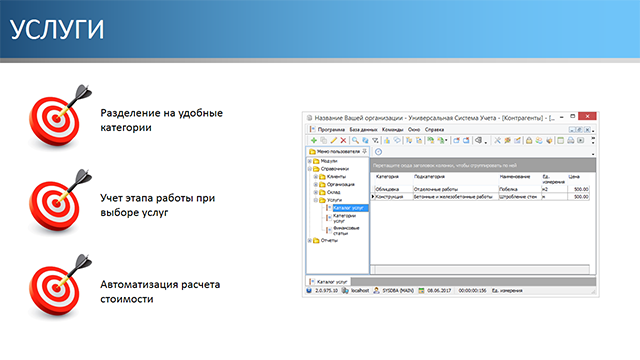The image size is (640, 360).
Task: Click the clock icon above the grid
Action: click(378, 152)
